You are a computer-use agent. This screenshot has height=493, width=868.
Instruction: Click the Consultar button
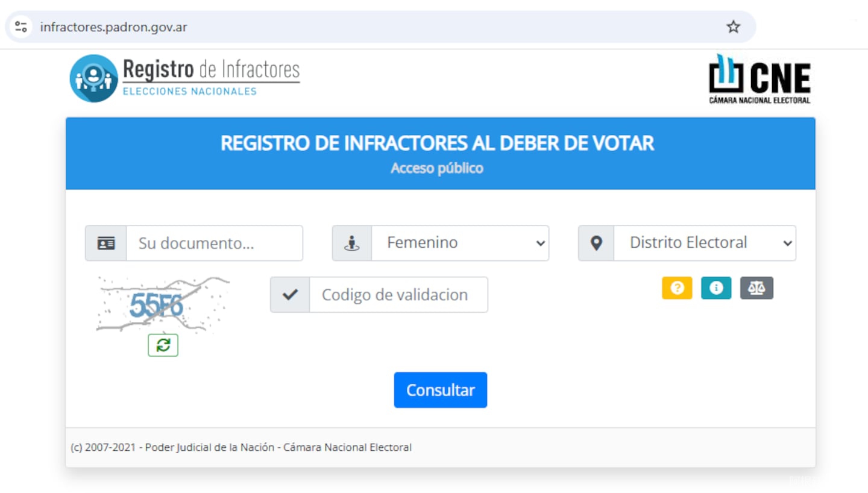tap(441, 390)
